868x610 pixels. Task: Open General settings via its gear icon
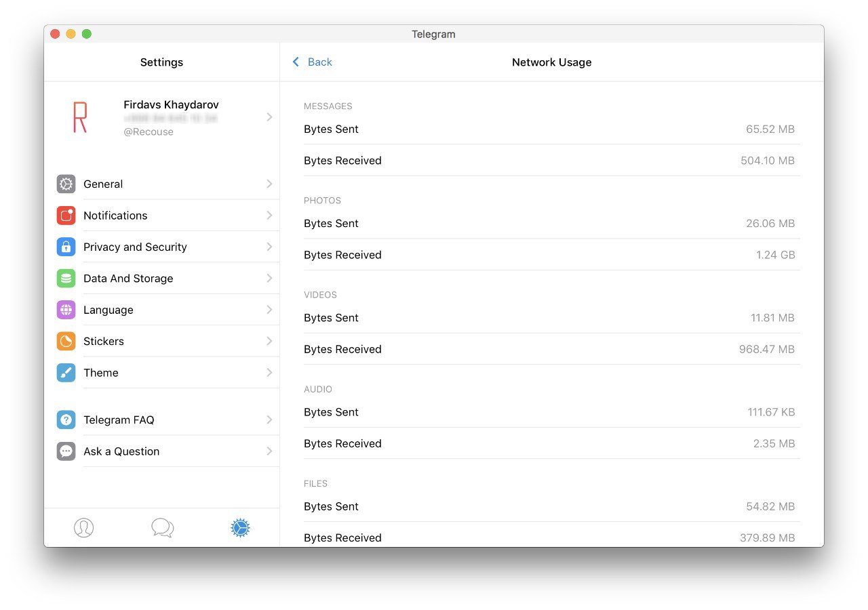pyautogui.click(x=66, y=184)
